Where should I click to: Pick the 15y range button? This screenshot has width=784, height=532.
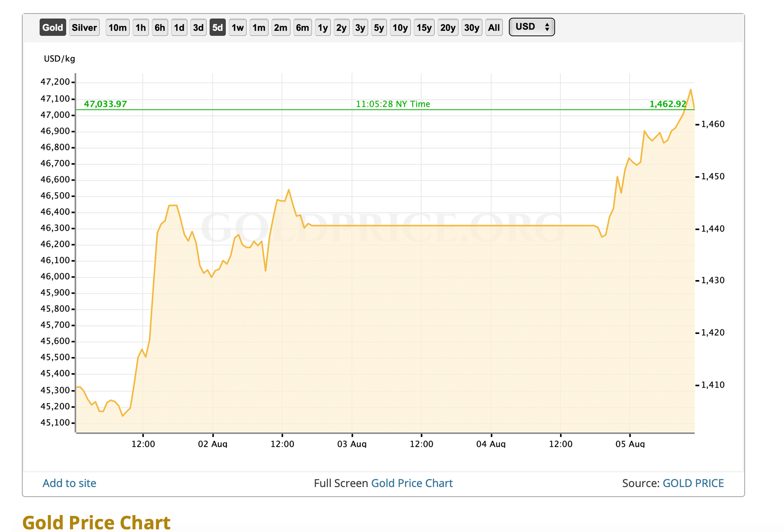[424, 27]
